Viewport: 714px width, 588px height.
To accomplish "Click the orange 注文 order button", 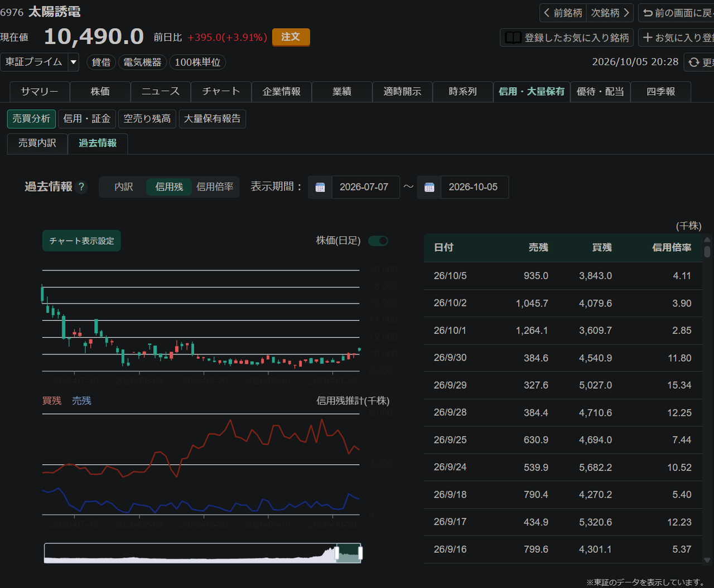I will pyautogui.click(x=291, y=37).
